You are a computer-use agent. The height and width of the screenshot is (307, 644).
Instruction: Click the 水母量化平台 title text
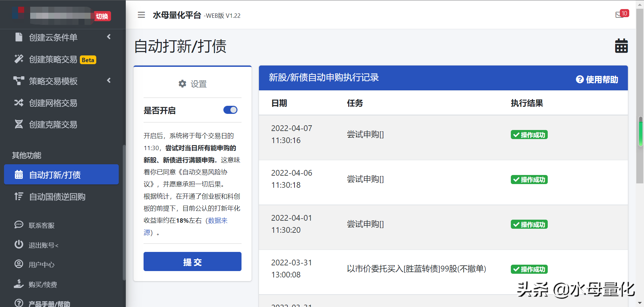tap(177, 15)
